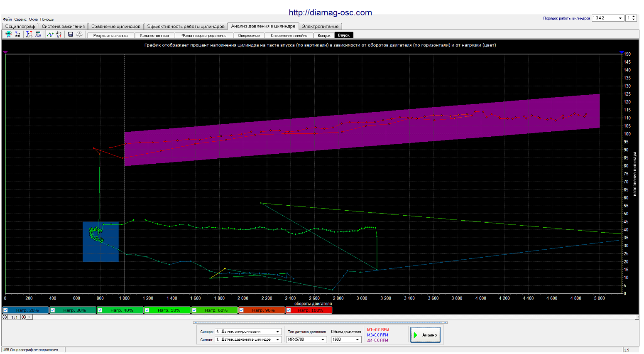Click the 1:1 zoom reset button

(x=15, y=317)
